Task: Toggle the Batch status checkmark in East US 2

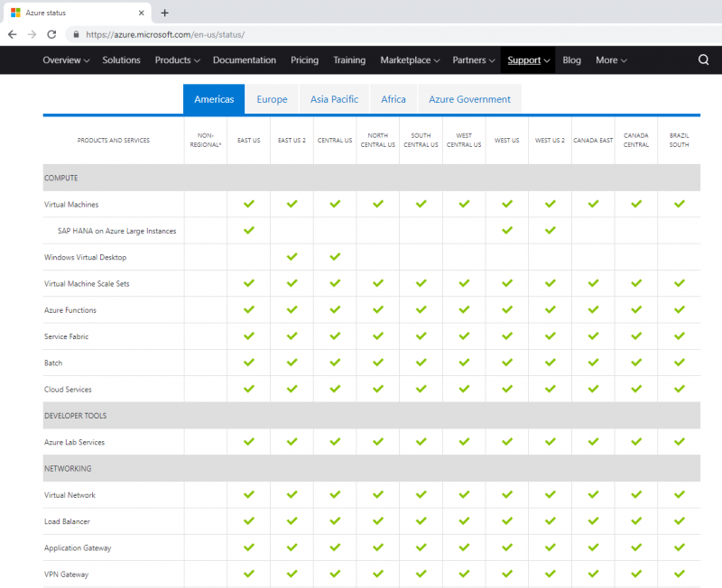Action: [292, 363]
